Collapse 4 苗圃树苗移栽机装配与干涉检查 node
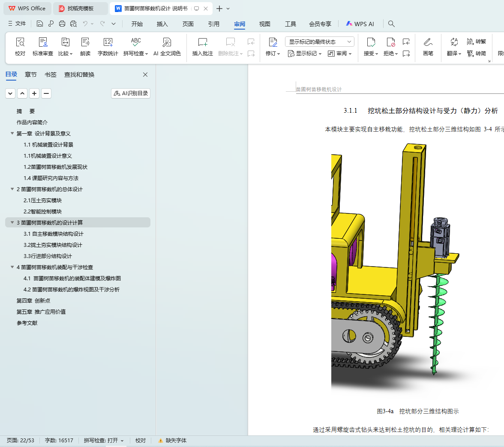The image size is (504, 447). tap(12, 267)
